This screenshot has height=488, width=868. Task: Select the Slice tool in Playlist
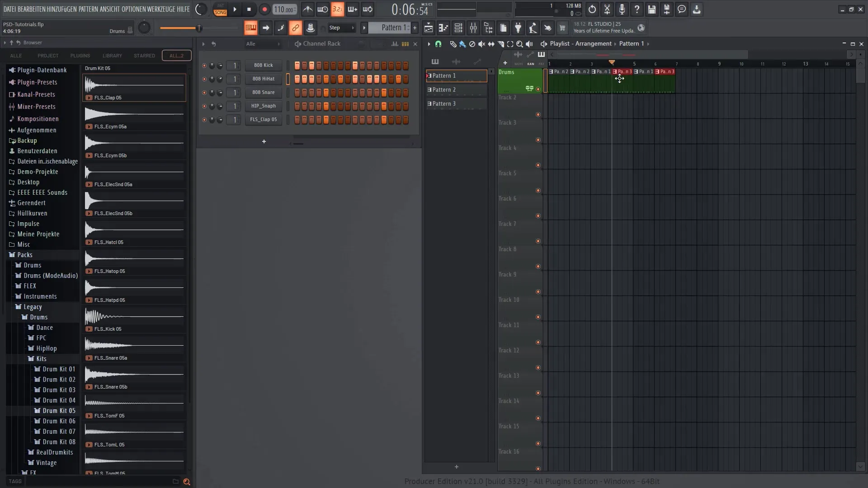(x=500, y=44)
